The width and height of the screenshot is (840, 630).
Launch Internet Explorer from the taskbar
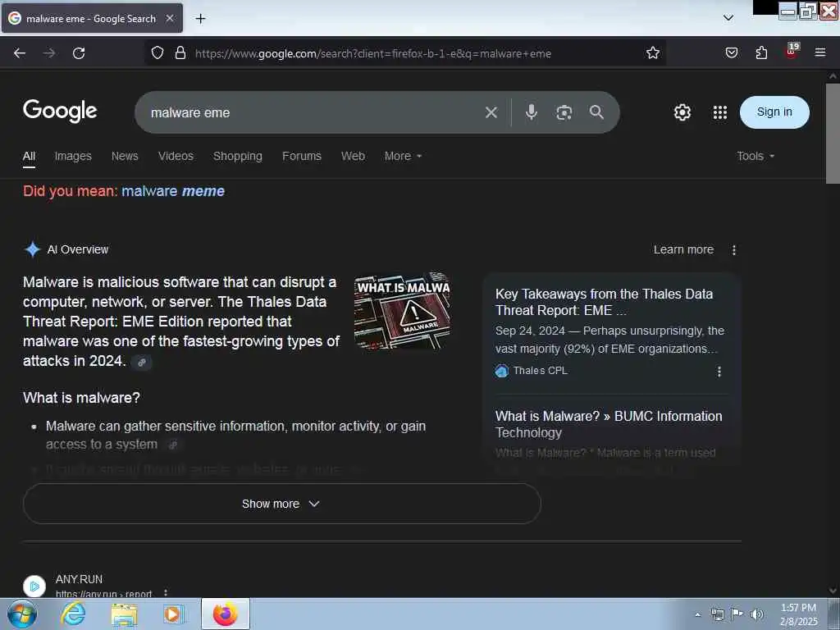click(73, 614)
